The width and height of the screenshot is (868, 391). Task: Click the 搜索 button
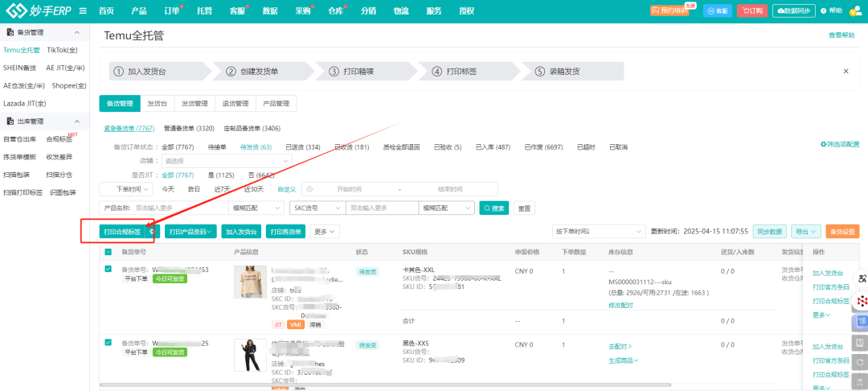click(494, 208)
